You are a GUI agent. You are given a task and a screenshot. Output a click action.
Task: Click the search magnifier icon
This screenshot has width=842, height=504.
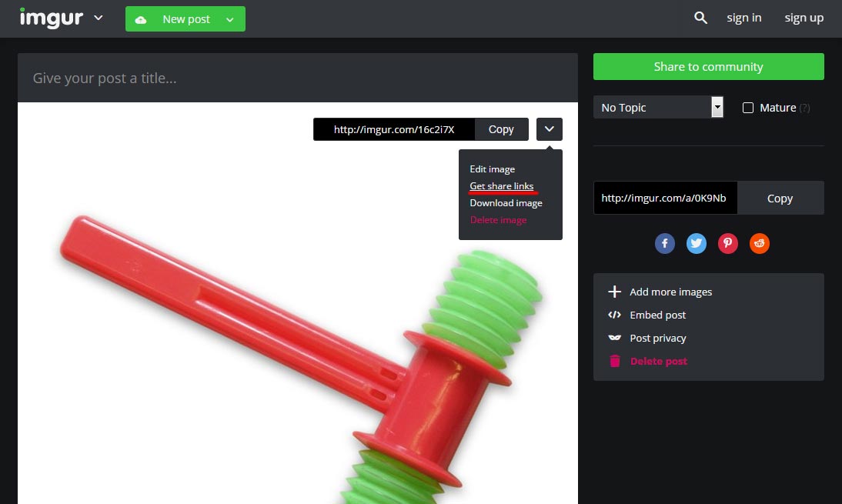point(700,18)
